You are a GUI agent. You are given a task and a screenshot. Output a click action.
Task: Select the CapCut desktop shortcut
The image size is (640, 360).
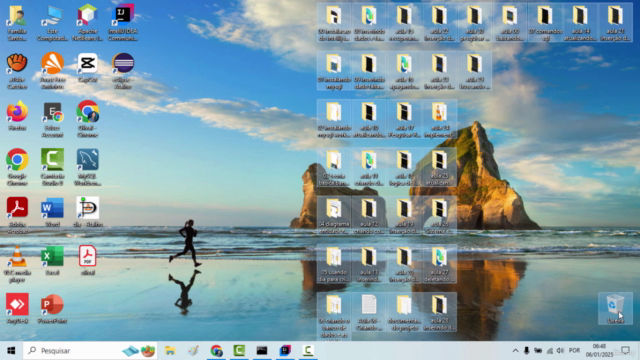tap(87, 68)
